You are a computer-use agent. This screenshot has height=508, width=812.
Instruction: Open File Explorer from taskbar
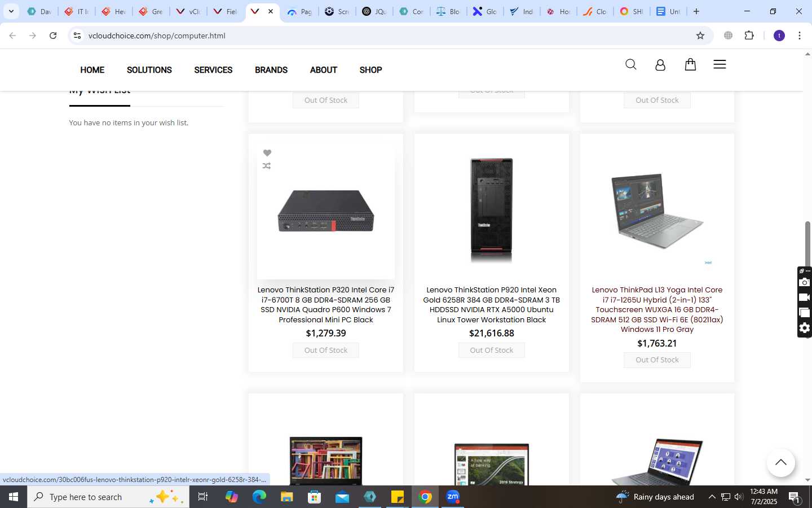(x=287, y=497)
